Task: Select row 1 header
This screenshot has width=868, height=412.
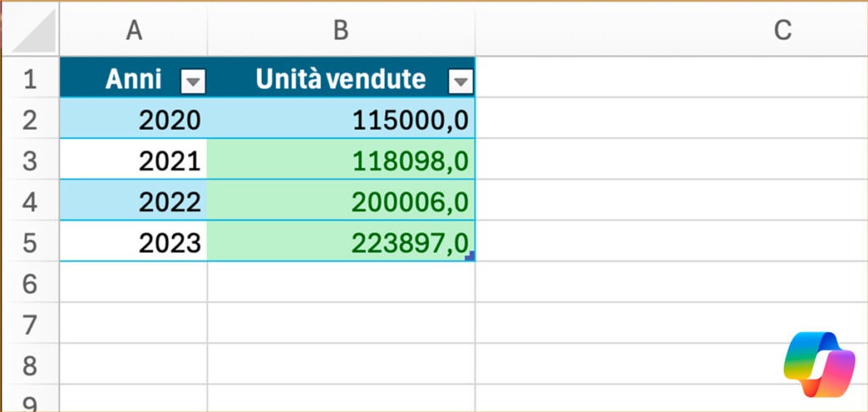Action: coord(30,77)
